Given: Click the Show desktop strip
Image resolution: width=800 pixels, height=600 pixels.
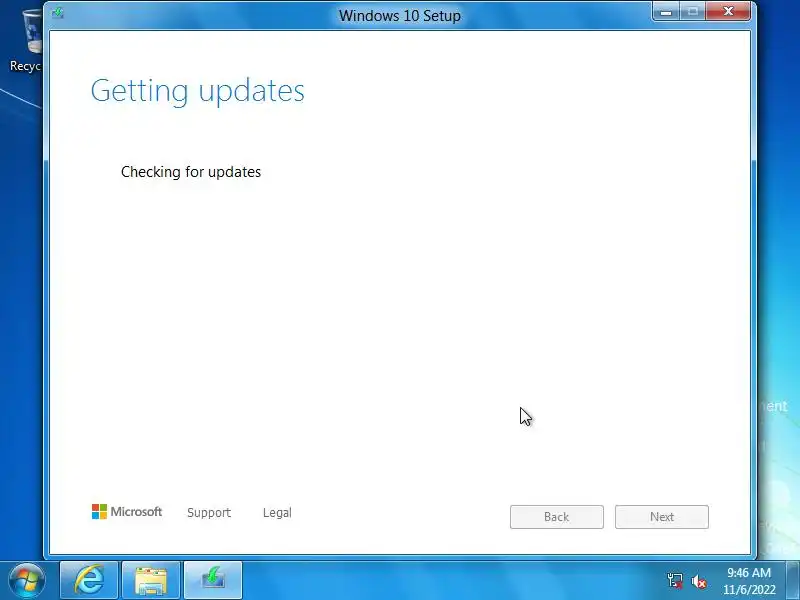Looking at the screenshot, I should [x=793, y=580].
